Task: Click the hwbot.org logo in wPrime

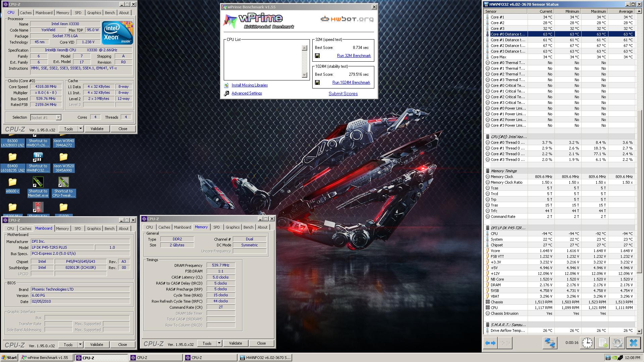Action: click(347, 19)
